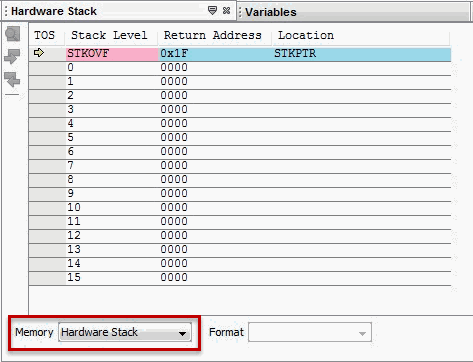
Task: Click return address 0000 of level 15
Action: click(174, 278)
